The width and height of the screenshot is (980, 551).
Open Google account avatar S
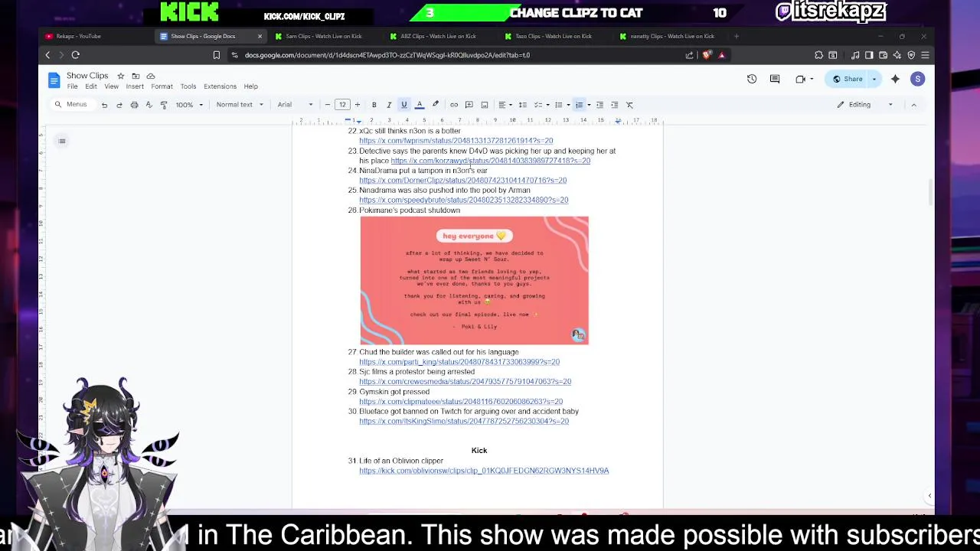(x=918, y=79)
